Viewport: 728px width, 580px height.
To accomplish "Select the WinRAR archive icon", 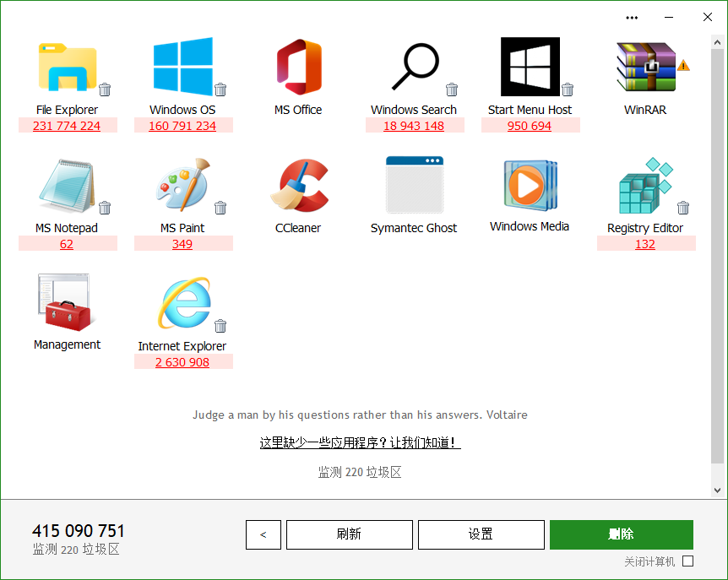I will point(644,66).
